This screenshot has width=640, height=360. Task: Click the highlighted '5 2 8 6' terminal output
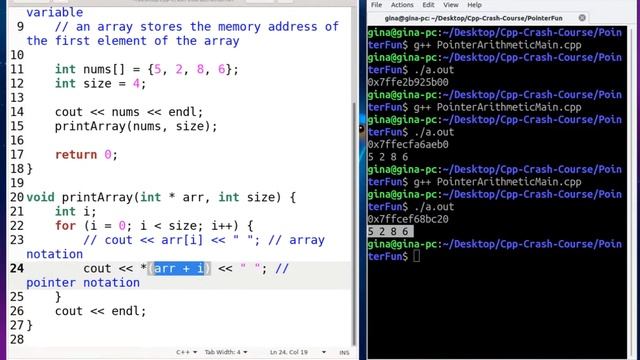tap(390, 231)
